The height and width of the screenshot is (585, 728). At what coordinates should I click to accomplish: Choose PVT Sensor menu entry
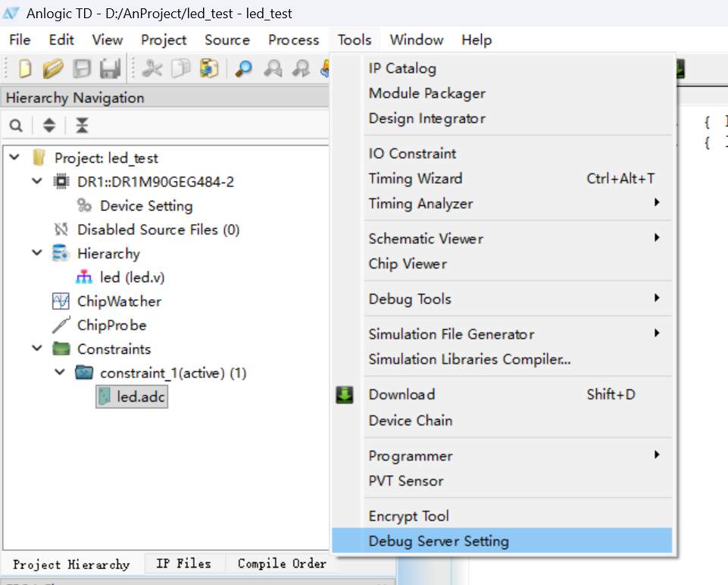502,481
